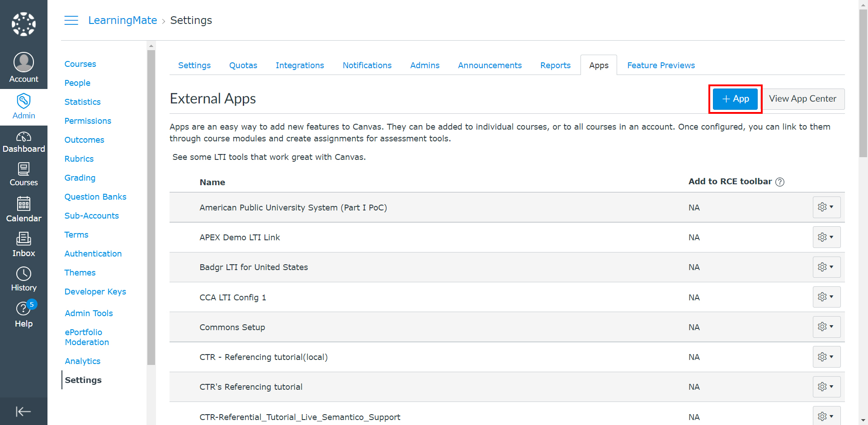Open Rubrics in account menu
Viewport: 868px width, 425px height.
pos(79,159)
